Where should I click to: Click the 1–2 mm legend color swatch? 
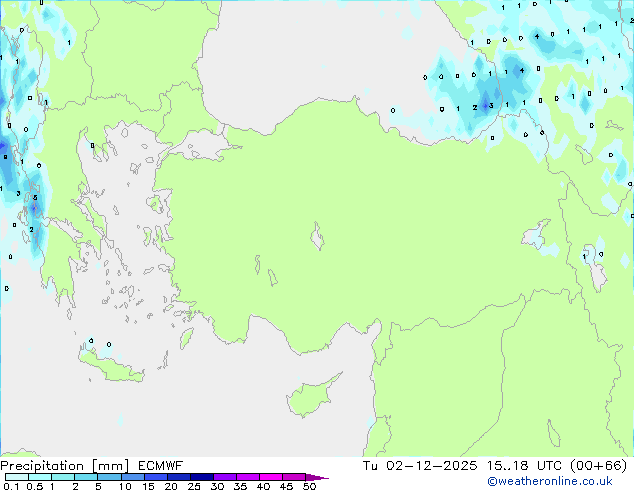pos(63,477)
